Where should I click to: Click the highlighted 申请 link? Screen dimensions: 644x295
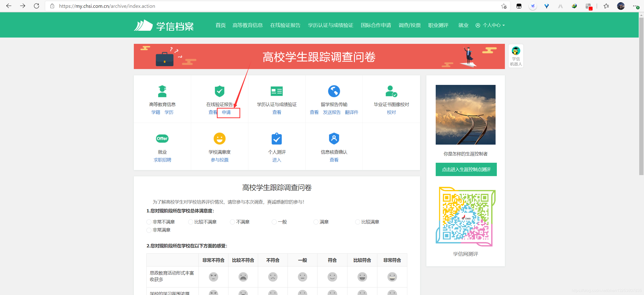pos(227,113)
